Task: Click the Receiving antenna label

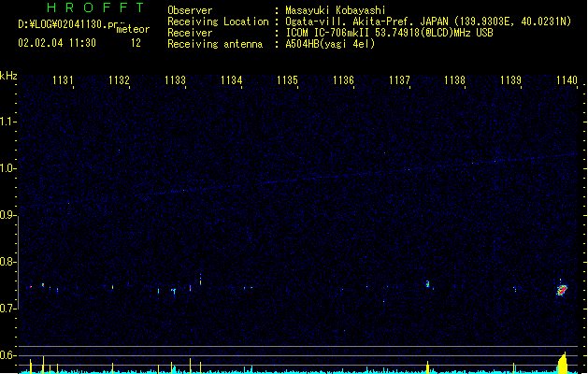Action: tap(215, 44)
